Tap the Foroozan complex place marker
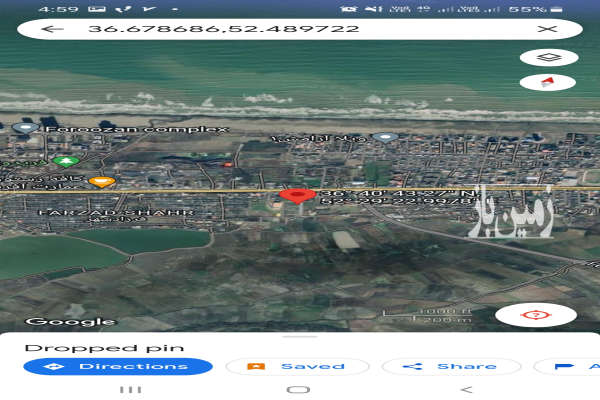Screen dimensions: 600x400 point(26,129)
